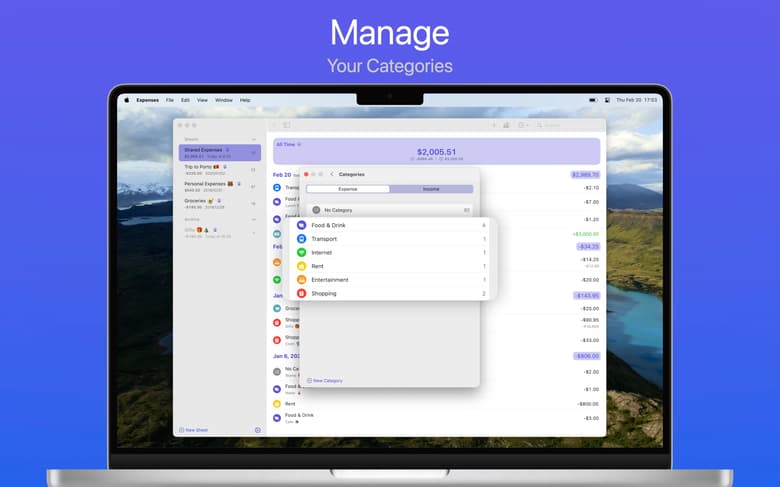
Task: Select the -$2.10 transaction amount
Action: [x=591, y=188]
